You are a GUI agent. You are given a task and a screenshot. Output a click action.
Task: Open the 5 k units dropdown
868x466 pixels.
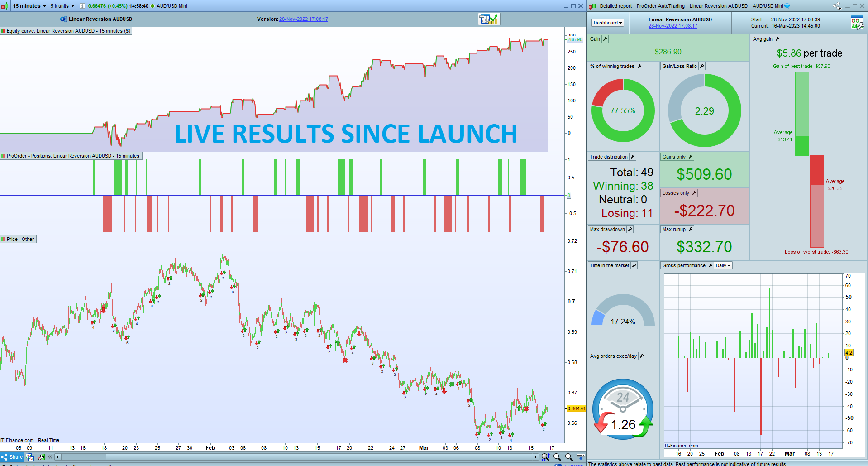62,6
